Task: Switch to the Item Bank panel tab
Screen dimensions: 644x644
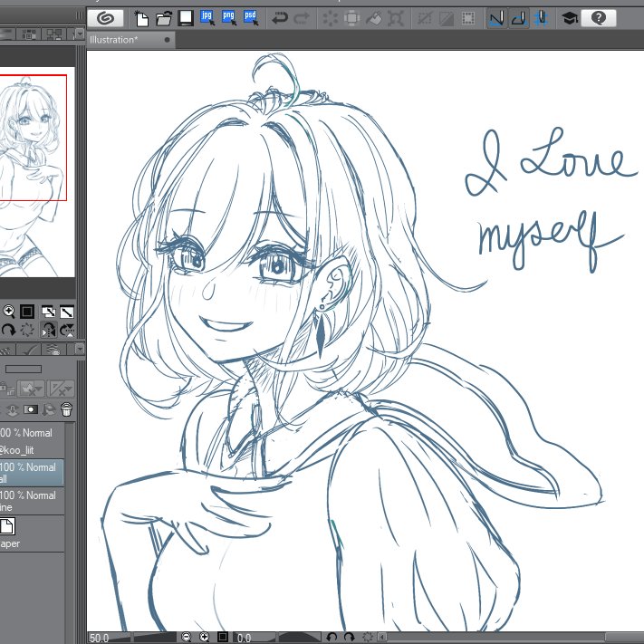Action: click(x=54, y=34)
